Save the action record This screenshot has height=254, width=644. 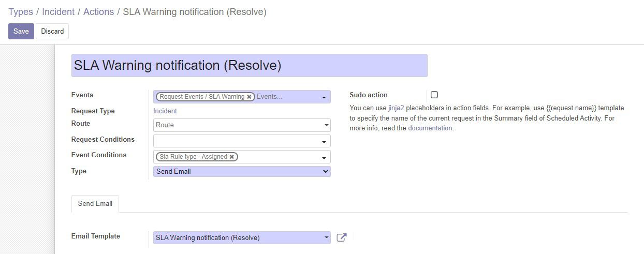pyautogui.click(x=21, y=31)
